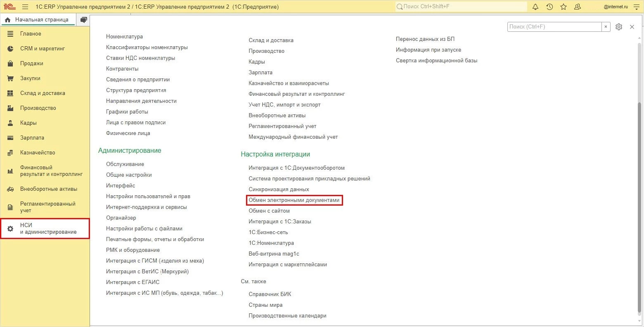The height and width of the screenshot is (327, 644).
Task: Open Графики работы
Action: (127, 112)
